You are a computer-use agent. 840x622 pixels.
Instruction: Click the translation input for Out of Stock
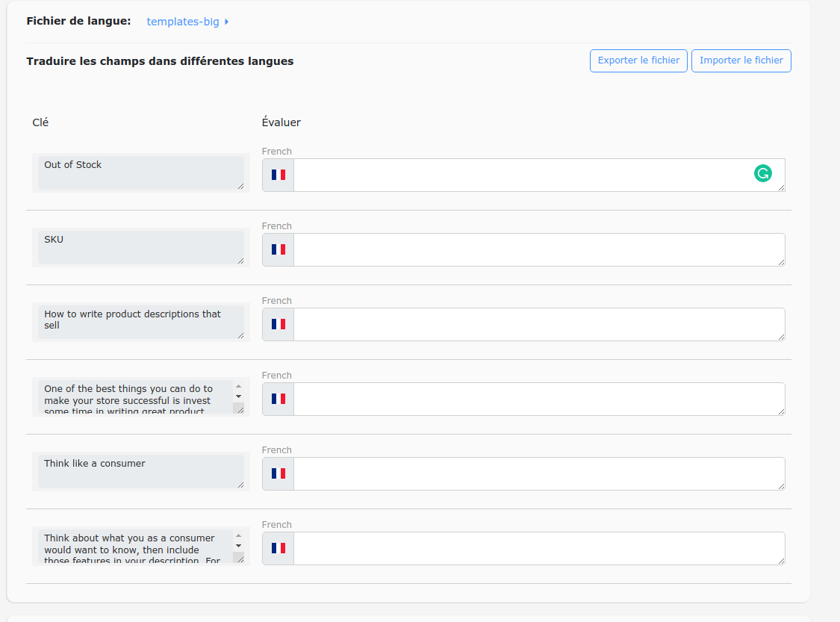[523, 174]
